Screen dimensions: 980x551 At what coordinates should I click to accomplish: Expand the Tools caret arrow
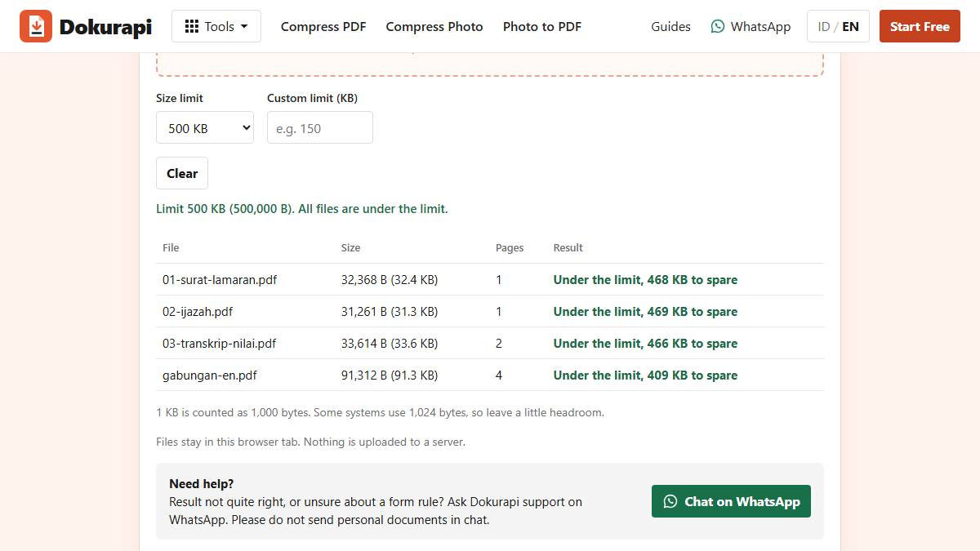click(244, 27)
